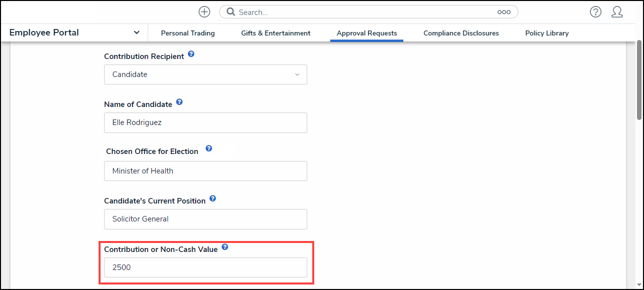Open the Gifts & Entertainment tab
644x290 pixels.
[276, 33]
